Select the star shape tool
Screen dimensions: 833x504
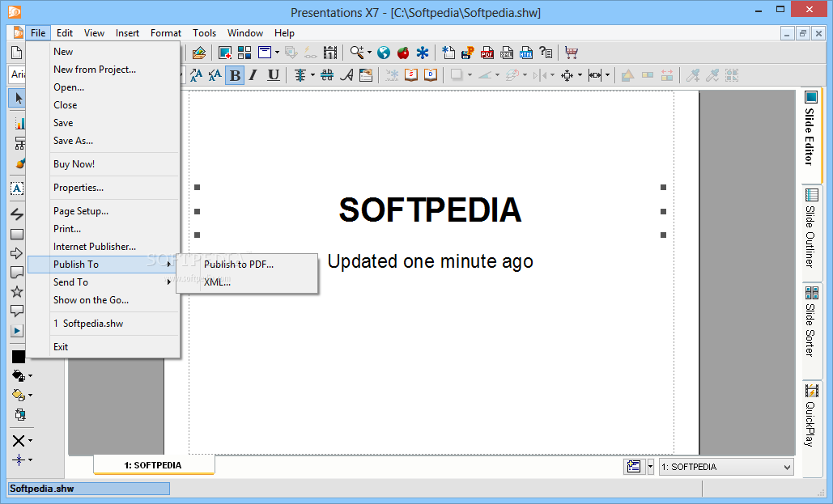pos(17,291)
